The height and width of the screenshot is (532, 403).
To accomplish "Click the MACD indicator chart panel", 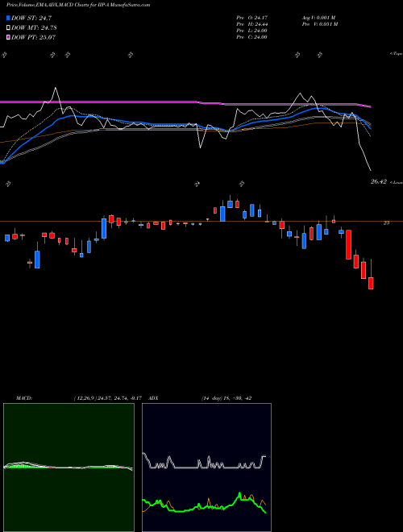I will coord(69,468).
